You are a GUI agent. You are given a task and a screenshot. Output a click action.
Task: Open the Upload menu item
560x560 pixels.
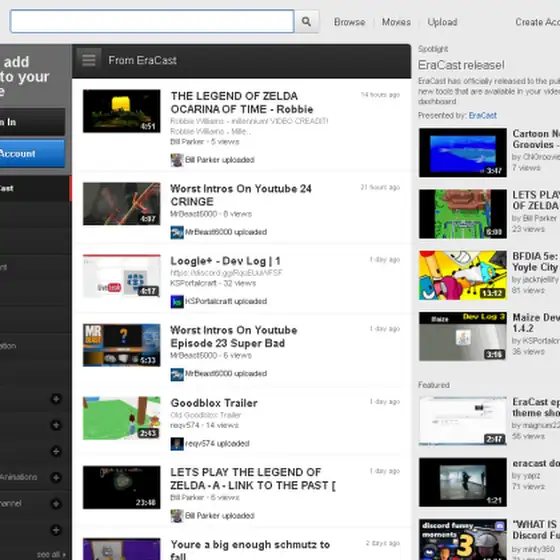coord(442,22)
